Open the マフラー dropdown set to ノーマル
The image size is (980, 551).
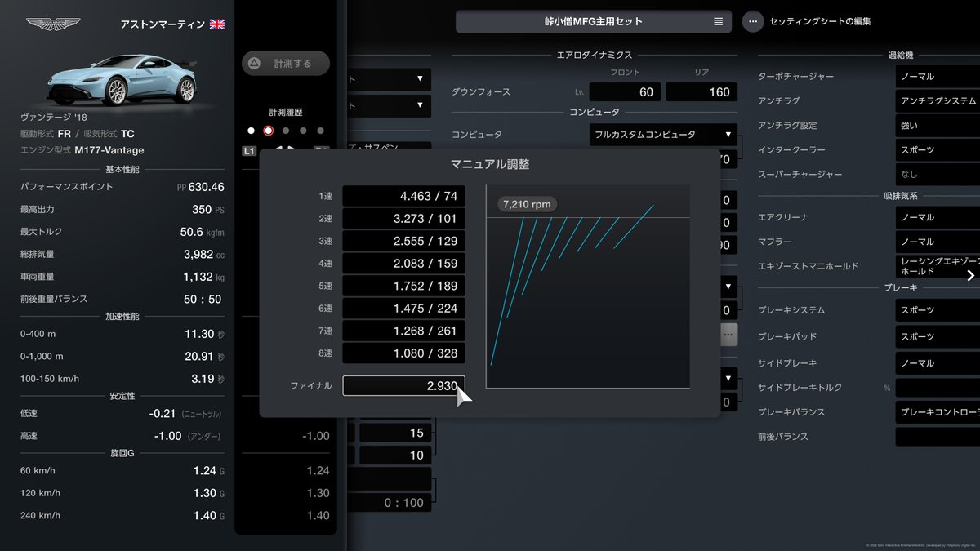point(937,242)
